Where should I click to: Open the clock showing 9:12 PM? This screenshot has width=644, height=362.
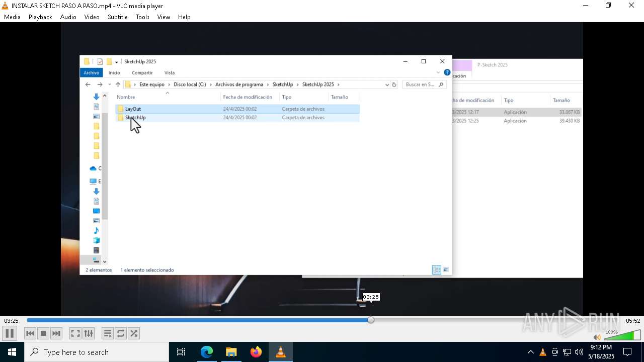(x=601, y=352)
